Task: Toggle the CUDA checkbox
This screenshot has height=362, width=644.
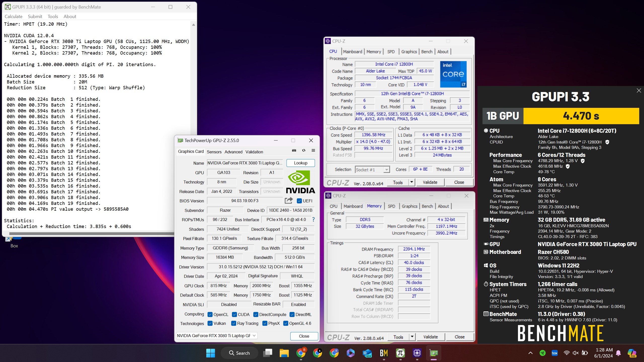Action: (x=234, y=314)
